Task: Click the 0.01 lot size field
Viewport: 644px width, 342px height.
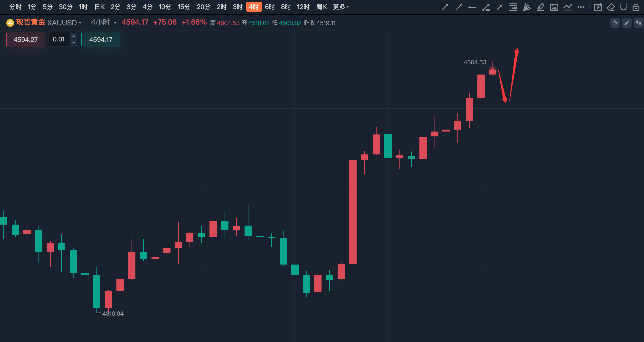Action: (x=60, y=39)
